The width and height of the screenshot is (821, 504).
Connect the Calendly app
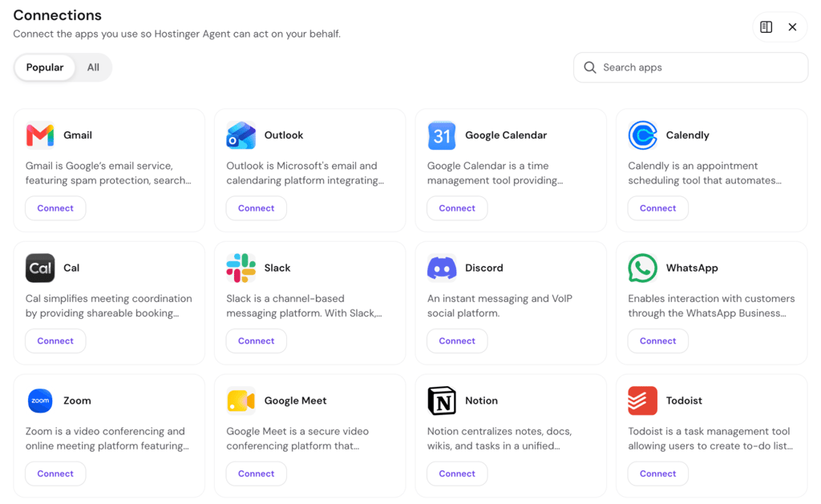click(x=658, y=208)
